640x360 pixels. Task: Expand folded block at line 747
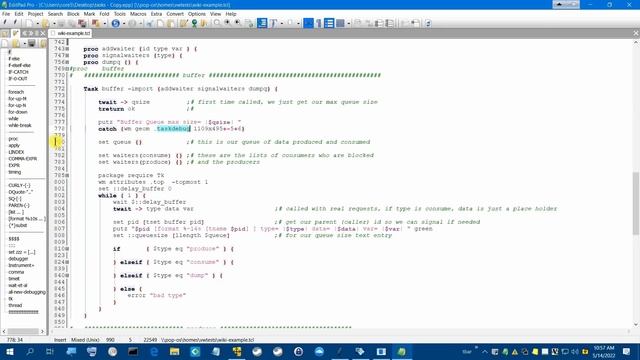point(68,56)
